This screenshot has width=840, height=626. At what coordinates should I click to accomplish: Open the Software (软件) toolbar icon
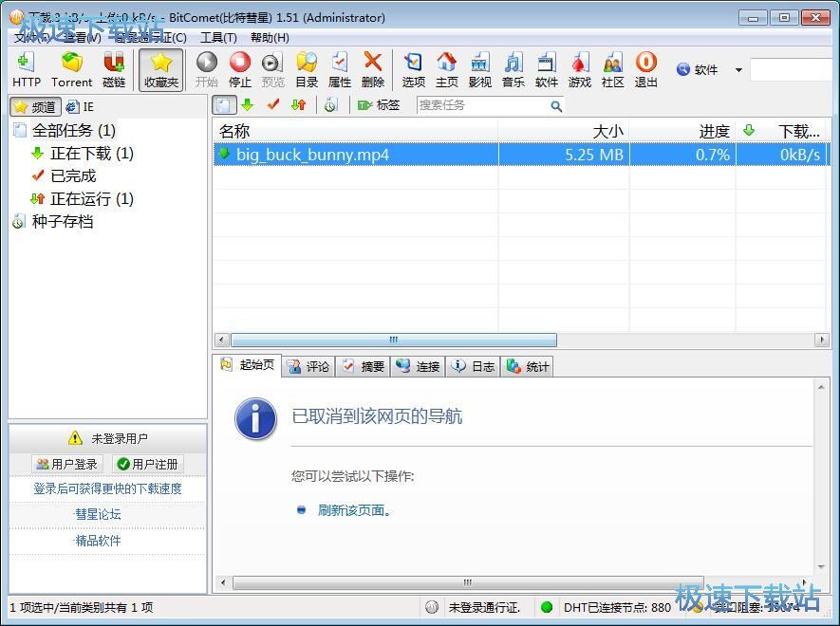click(547, 69)
